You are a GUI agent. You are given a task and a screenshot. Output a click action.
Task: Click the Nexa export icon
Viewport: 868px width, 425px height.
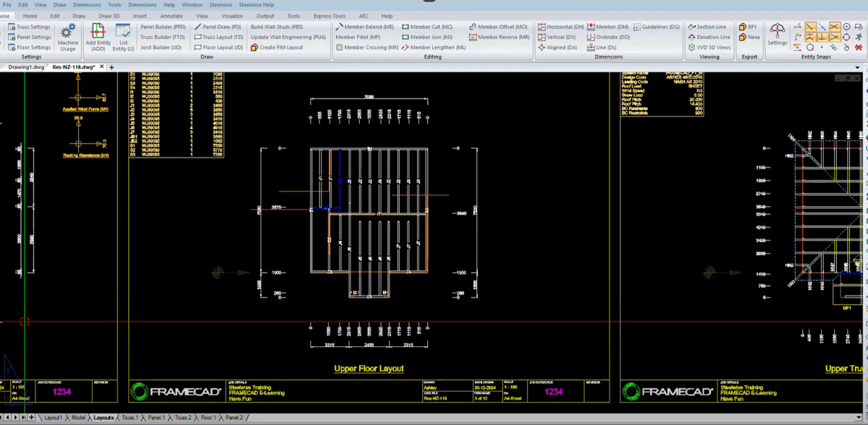tap(743, 37)
